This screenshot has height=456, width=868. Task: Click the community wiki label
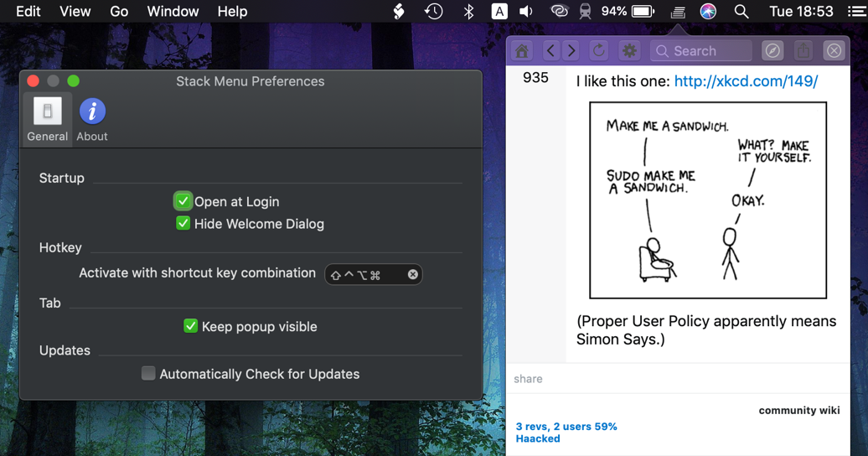click(798, 411)
